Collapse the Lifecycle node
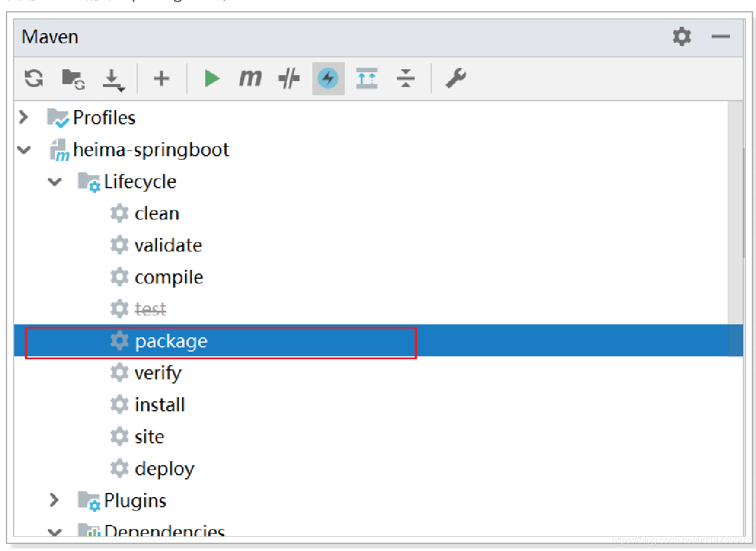The height and width of the screenshot is (551, 756). 55,182
